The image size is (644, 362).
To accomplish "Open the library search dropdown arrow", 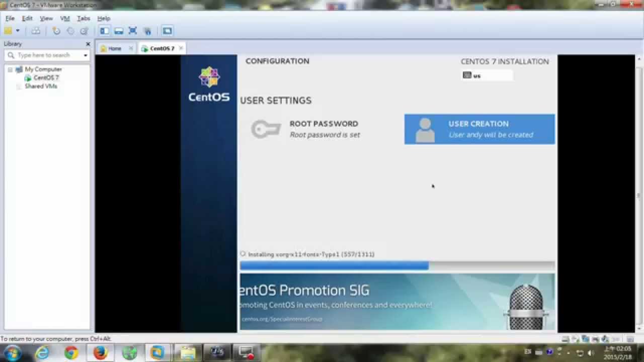I will [86, 55].
